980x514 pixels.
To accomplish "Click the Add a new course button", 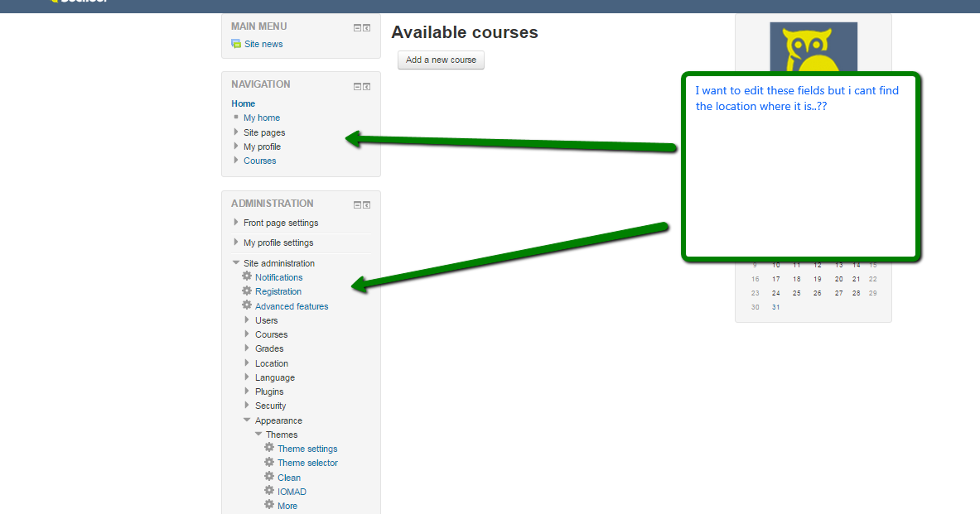I will 441,60.
